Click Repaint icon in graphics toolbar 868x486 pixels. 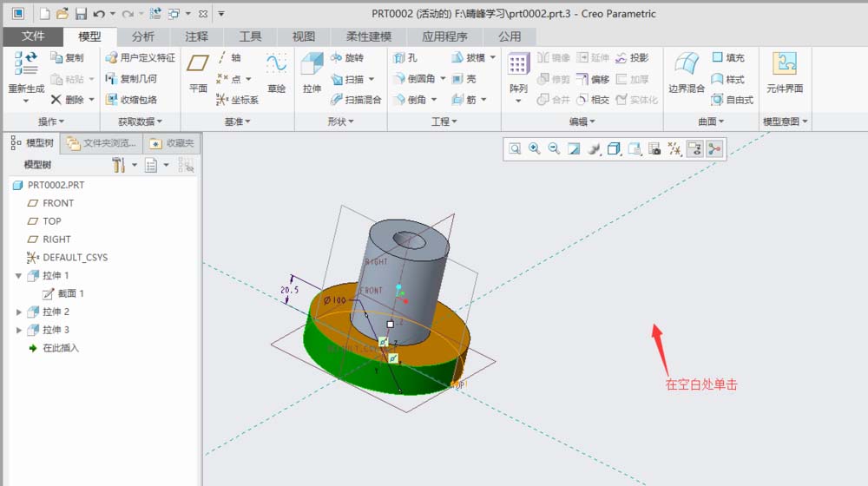pos(574,148)
